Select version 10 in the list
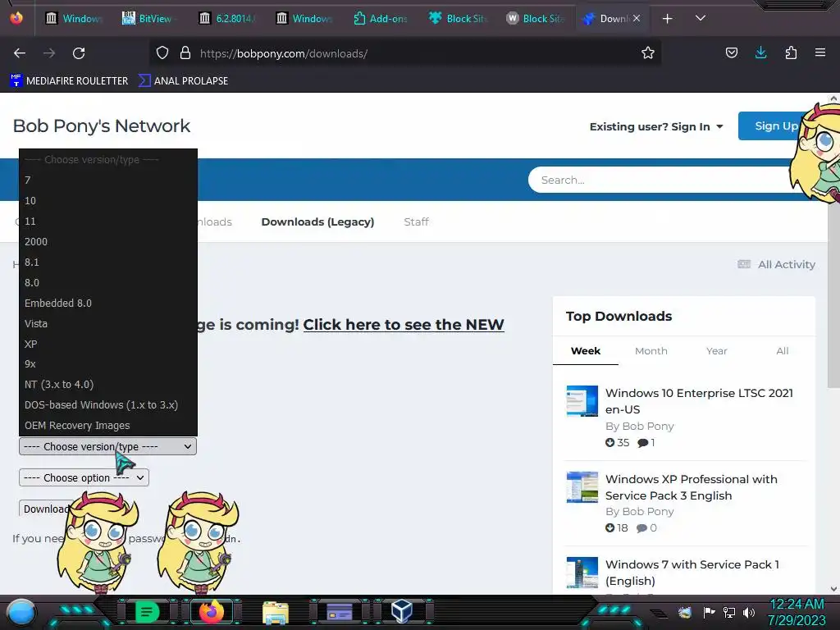The image size is (840, 630). click(x=107, y=200)
